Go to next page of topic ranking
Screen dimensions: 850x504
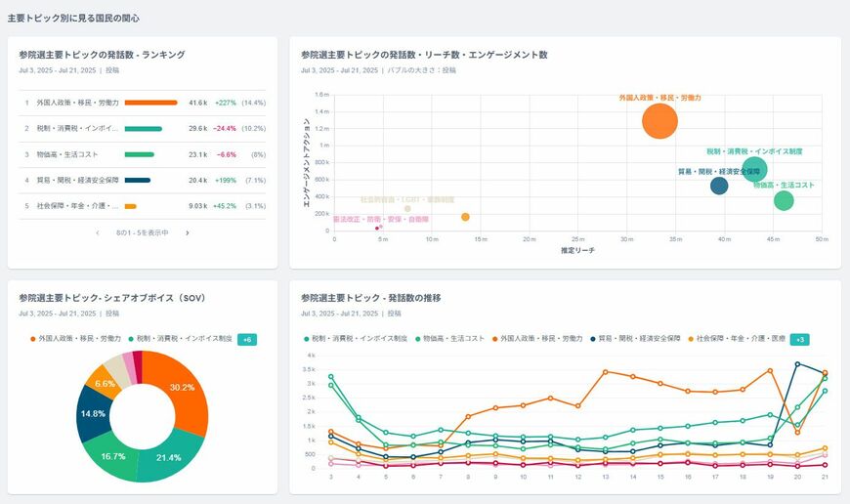tap(188, 233)
